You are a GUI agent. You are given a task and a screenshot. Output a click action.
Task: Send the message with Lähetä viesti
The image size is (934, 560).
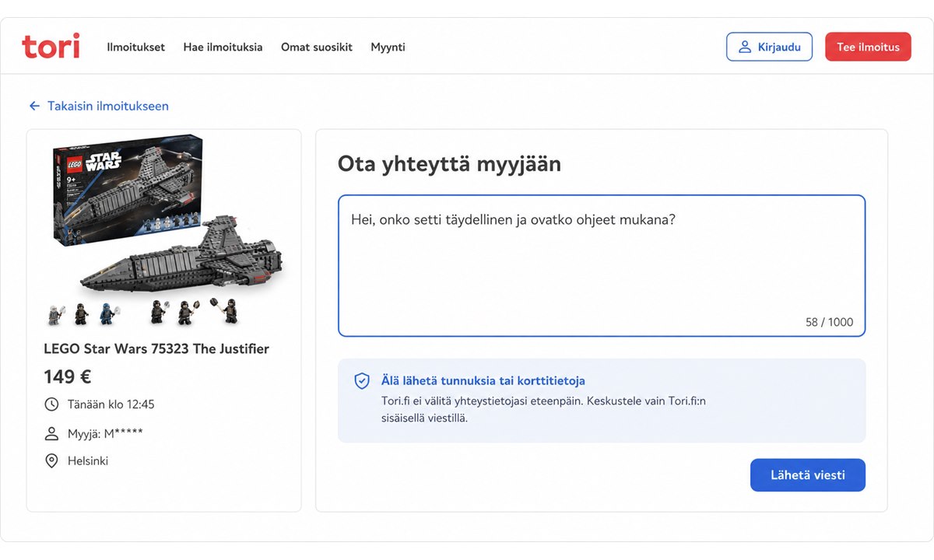pos(808,475)
